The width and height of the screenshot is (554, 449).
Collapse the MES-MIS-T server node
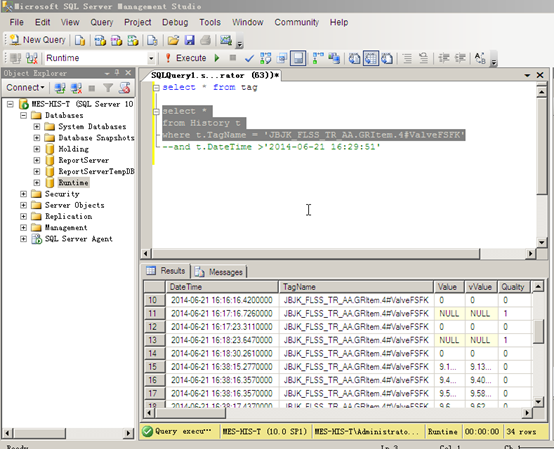coord(10,104)
